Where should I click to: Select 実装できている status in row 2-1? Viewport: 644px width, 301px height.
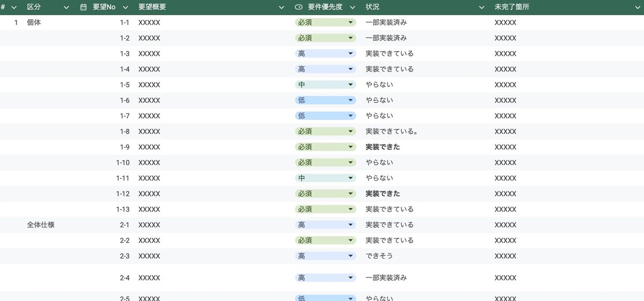[x=390, y=225]
